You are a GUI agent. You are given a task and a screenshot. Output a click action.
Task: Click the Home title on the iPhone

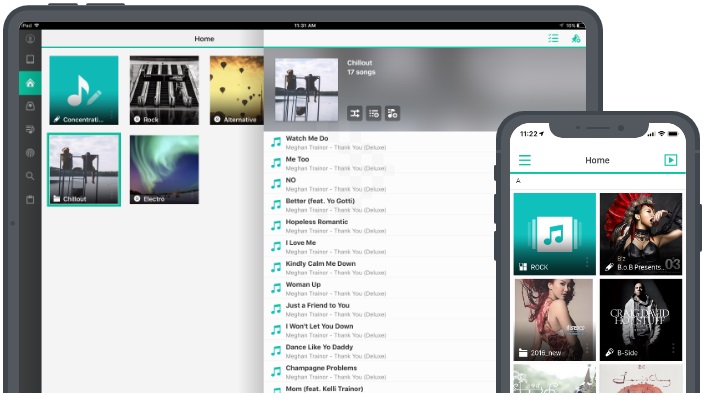[x=597, y=160]
